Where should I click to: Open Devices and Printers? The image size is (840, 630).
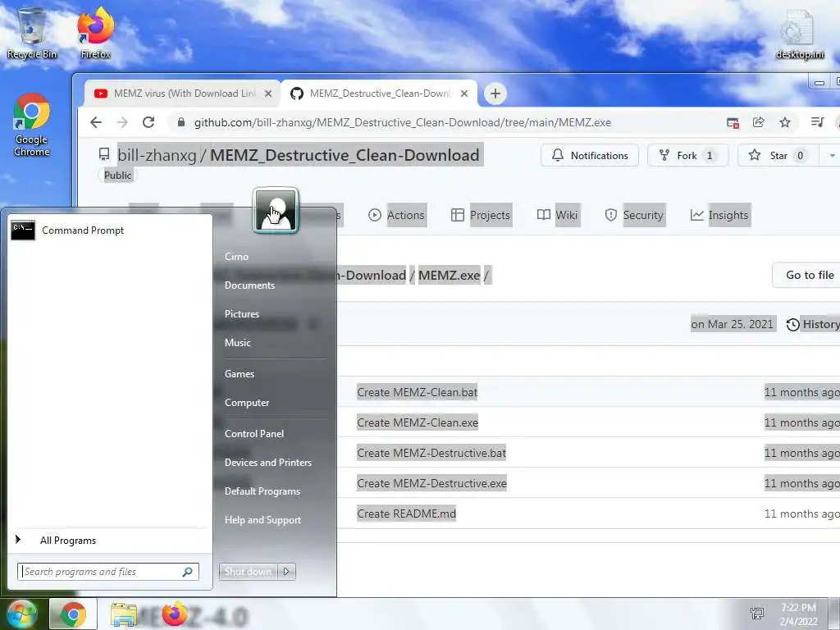(x=268, y=463)
